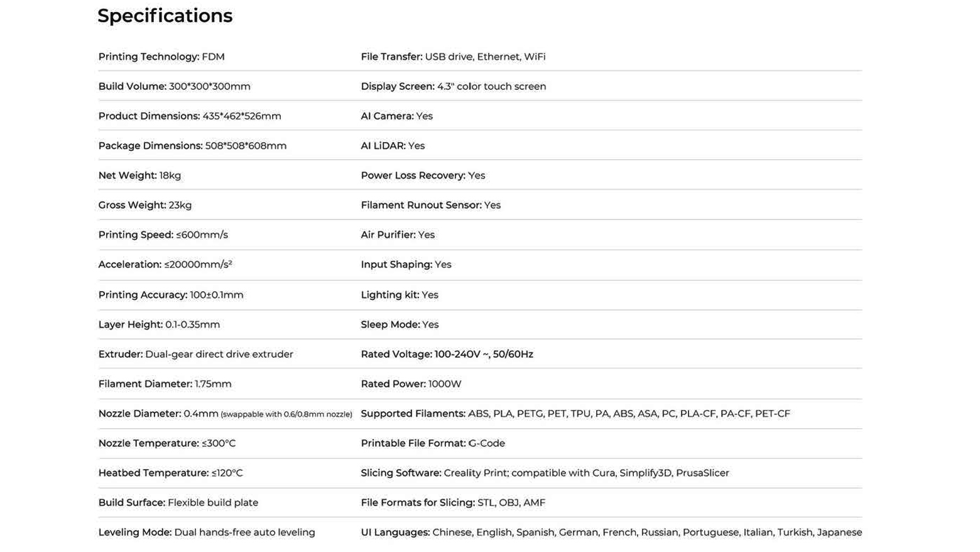
Task: Click the Build Volume 300*300*300mm text
Action: click(x=174, y=86)
